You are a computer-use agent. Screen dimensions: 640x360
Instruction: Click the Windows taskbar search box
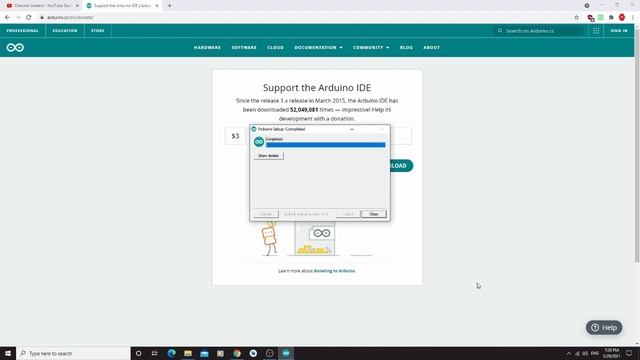[73, 353]
